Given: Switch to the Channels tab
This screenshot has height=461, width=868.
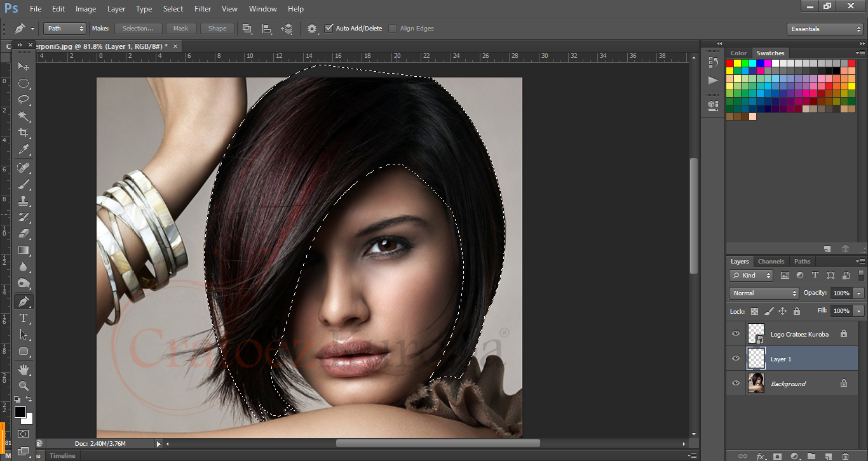Looking at the screenshot, I should point(771,261).
